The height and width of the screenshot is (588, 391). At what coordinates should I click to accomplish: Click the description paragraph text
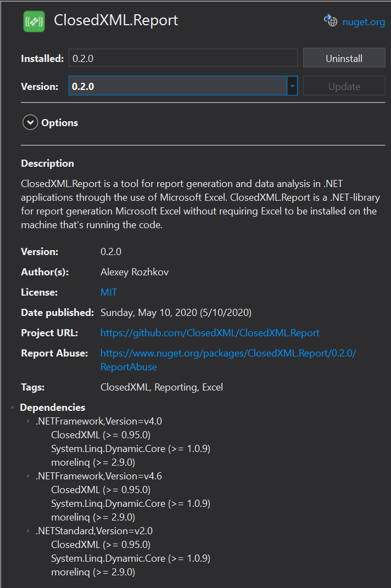pos(200,205)
